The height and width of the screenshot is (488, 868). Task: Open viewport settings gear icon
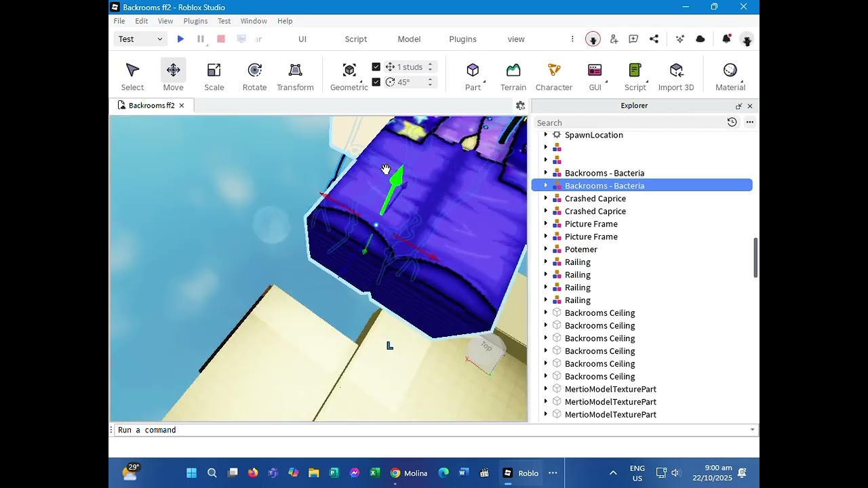(520, 106)
